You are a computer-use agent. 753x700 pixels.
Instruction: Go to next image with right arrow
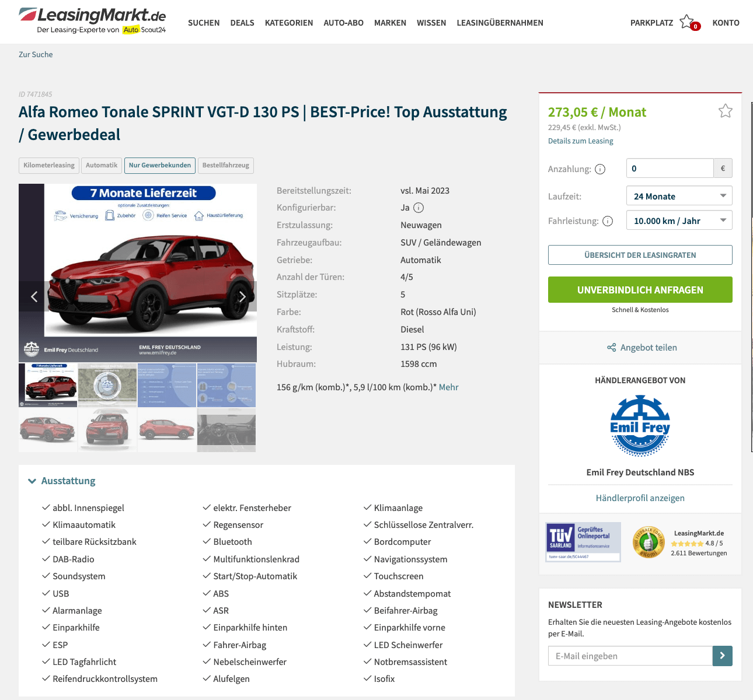pyautogui.click(x=242, y=296)
